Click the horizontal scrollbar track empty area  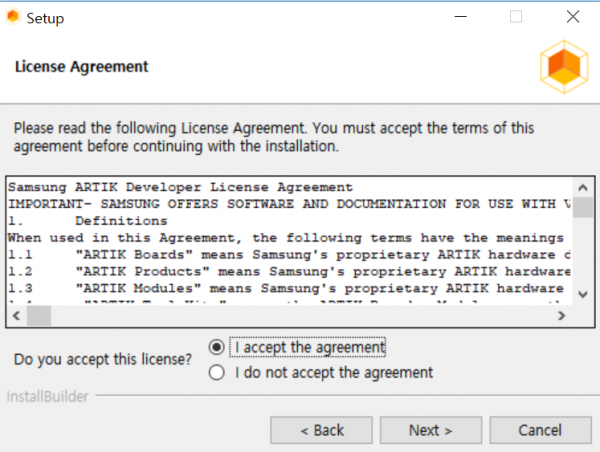302,316
